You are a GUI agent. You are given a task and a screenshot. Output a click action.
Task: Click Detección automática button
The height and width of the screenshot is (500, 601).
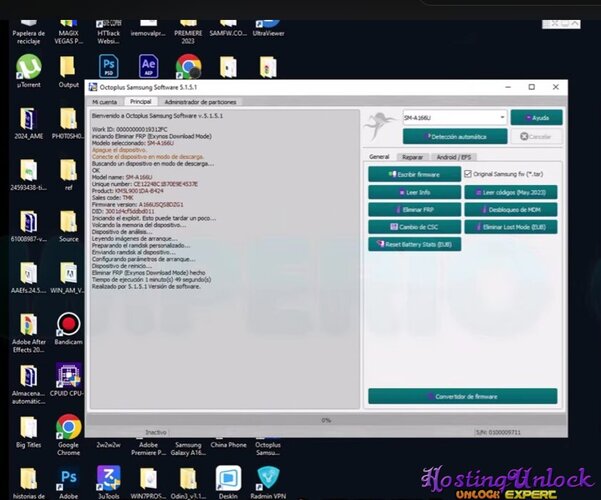pos(455,137)
